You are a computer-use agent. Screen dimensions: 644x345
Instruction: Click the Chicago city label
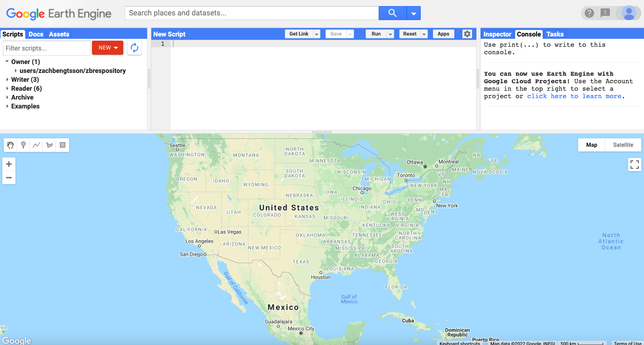pos(362,189)
